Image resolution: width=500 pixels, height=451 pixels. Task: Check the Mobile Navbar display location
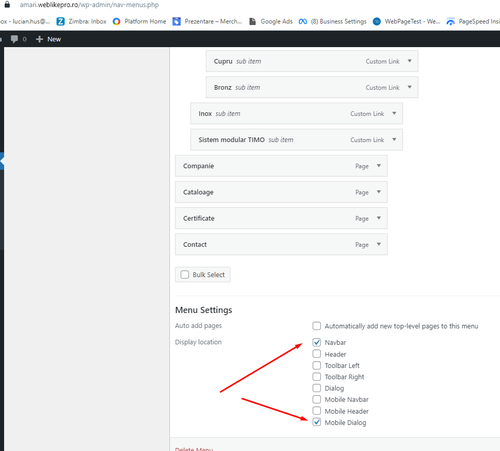[x=317, y=399]
